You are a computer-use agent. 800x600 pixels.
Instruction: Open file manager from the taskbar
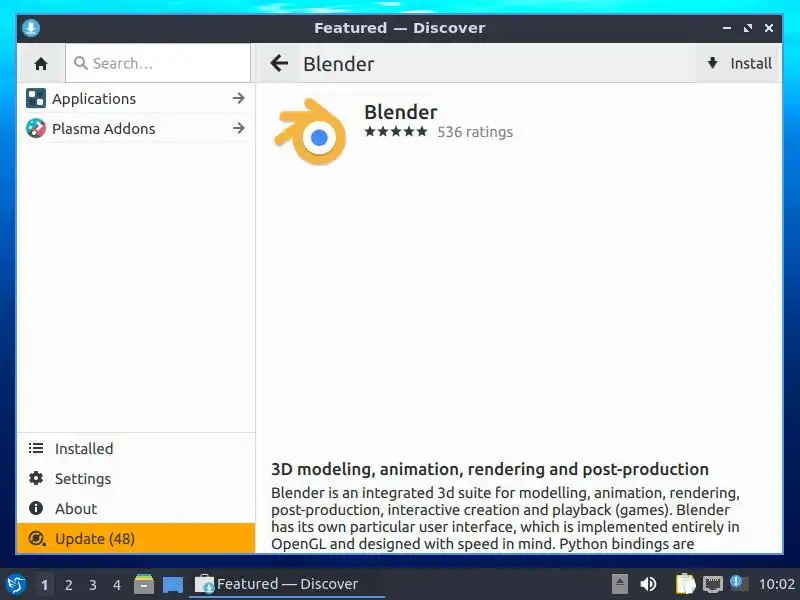click(x=144, y=584)
